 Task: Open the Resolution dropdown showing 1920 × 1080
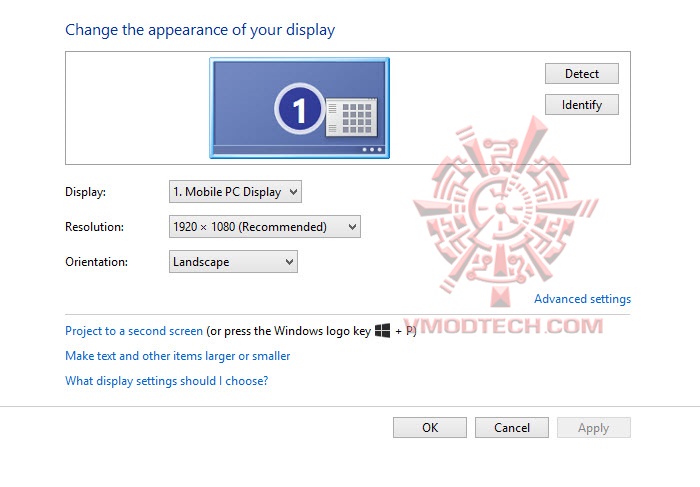265,227
